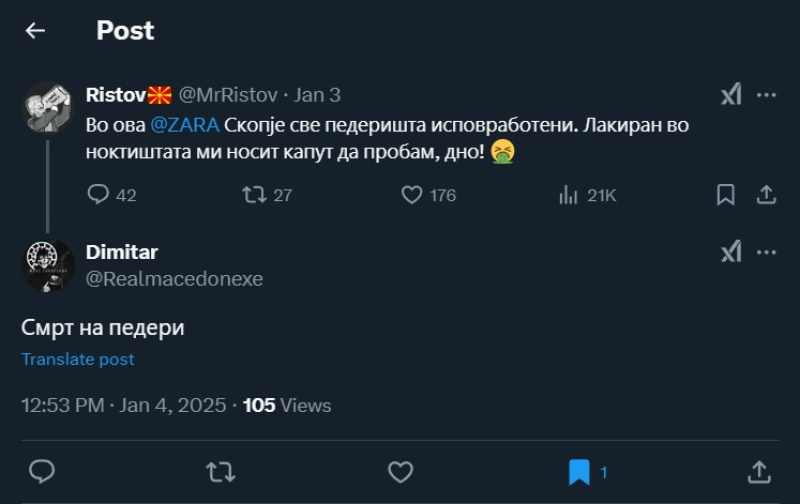Open the @ZARA mention link
The width and height of the screenshot is (800, 504).
[184, 125]
